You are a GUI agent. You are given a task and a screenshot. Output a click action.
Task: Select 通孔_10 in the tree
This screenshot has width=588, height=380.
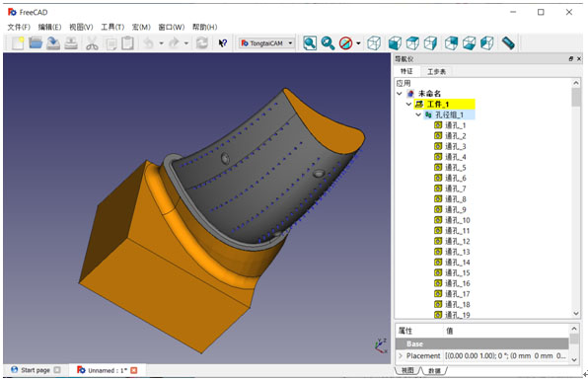pos(457,220)
